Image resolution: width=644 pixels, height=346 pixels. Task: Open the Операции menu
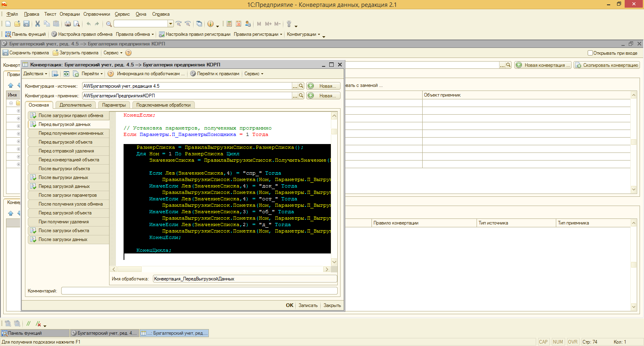coord(70,14)
